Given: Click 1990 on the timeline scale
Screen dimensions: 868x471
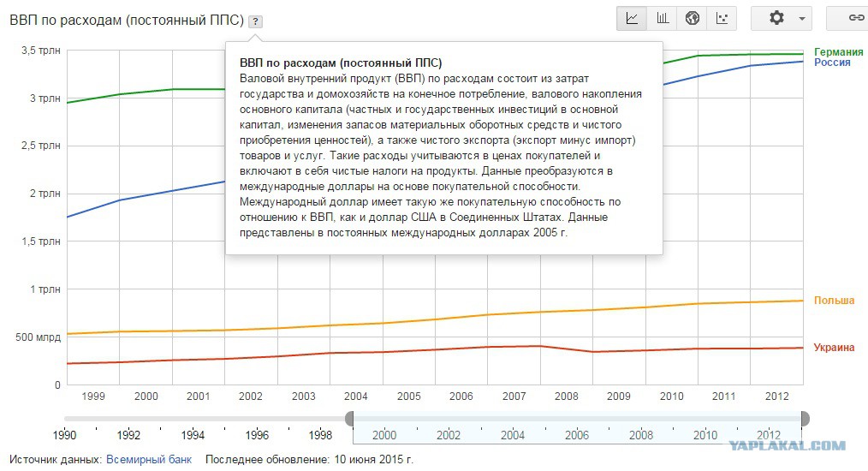Looking at the screenshot, I should [64, 435].
